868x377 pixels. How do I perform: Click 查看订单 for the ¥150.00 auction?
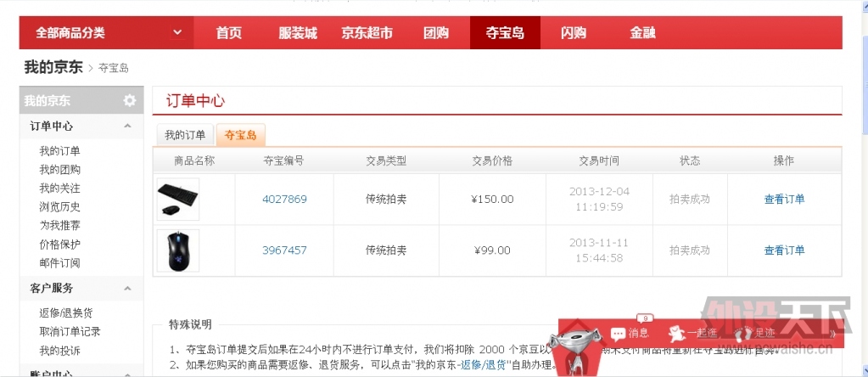[784, 200]
